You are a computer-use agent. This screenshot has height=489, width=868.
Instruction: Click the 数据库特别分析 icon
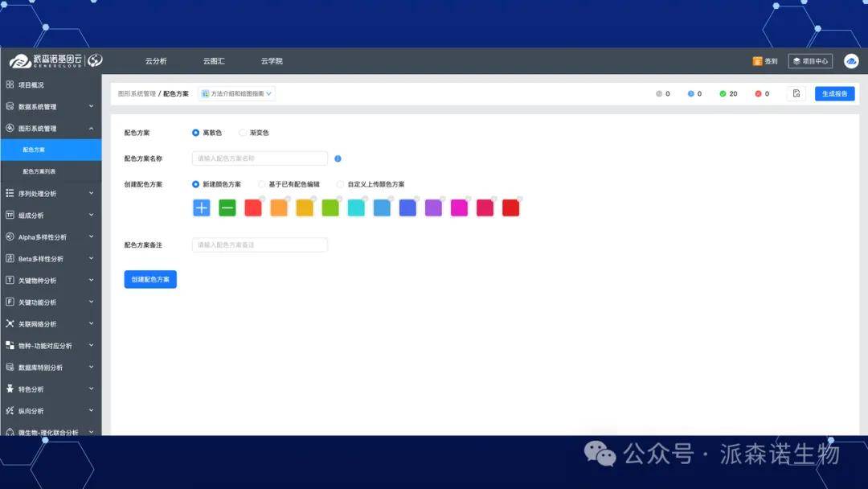(10, 368)
